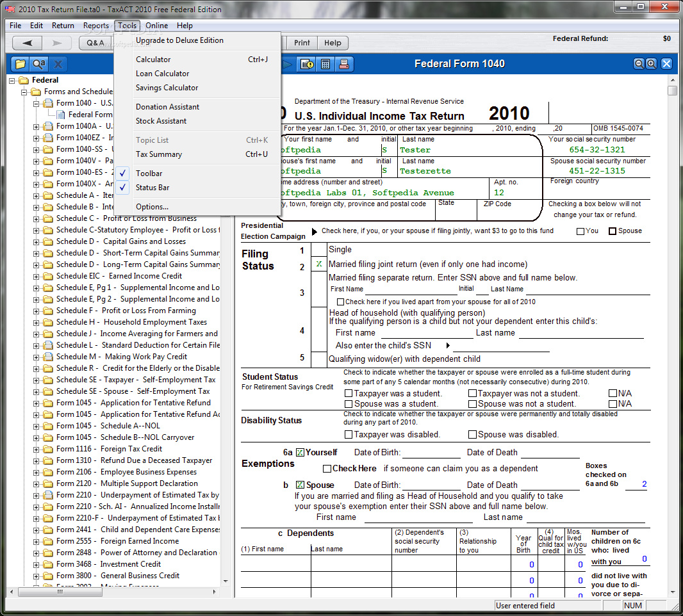Open the forms folder icon in panel toolbar
Screen dimensions: 683x616
pyautogui.click(x=20, y=65)
